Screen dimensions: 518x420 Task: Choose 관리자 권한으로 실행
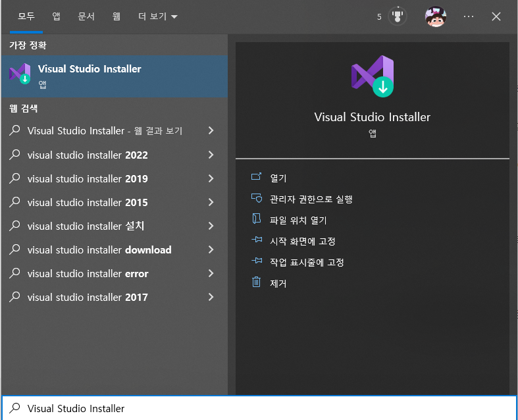click(x=311, y=199)
